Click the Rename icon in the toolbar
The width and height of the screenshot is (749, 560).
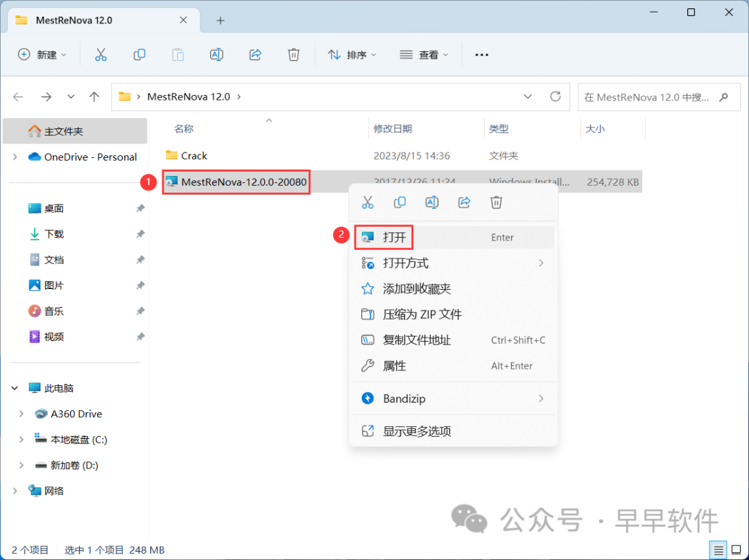pyautogui.click(x=216, y=55)
